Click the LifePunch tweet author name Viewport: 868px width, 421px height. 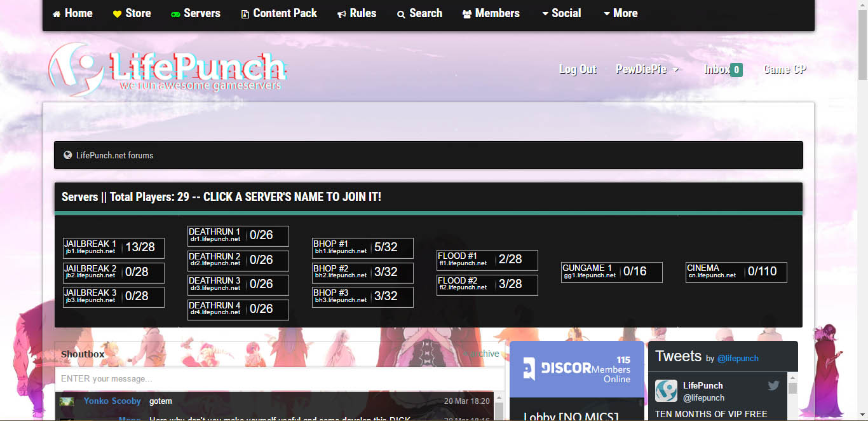point(703,385)
